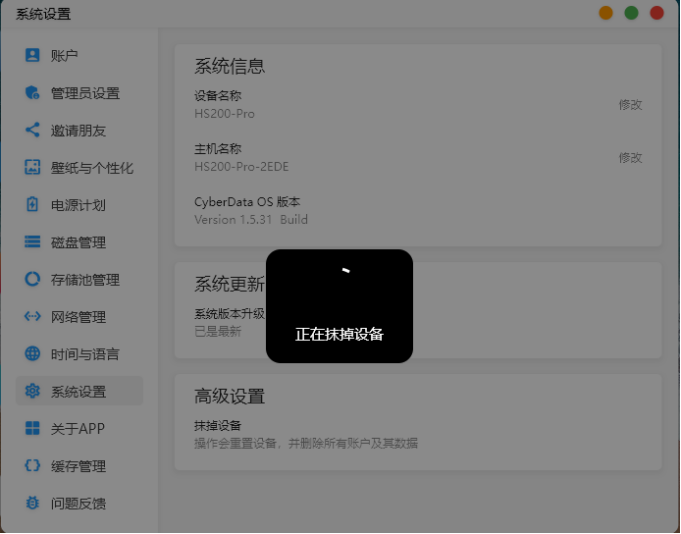Click 修改 next to 主机名称
The width and height of the screenshot is (681, 534).
630,157
